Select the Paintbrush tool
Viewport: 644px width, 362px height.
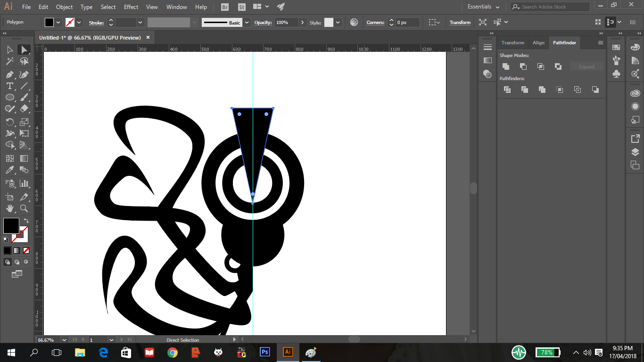click(24, 97)
